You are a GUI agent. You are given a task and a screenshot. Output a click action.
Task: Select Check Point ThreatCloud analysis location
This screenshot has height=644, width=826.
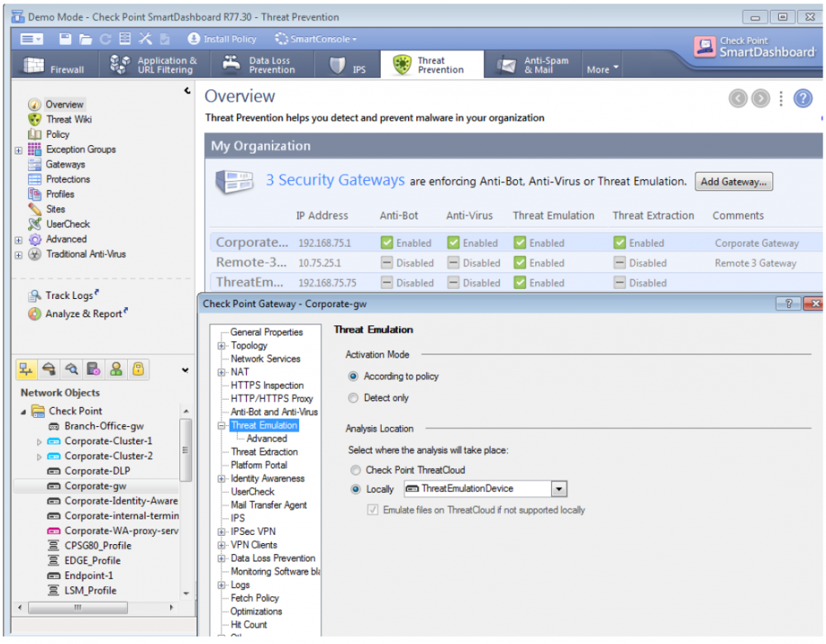click(355, 470)
